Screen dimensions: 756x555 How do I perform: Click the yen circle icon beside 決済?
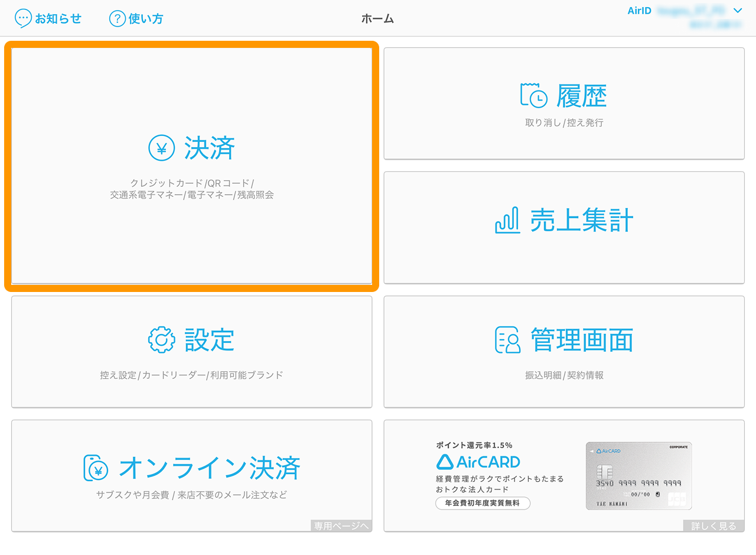coord(161,148)
